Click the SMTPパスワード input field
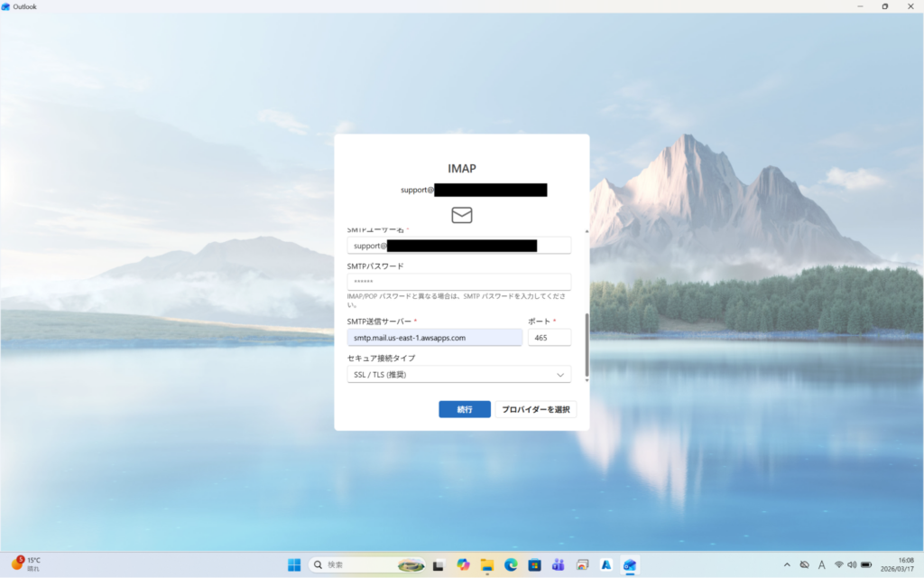Viewport: 924px width, 578px height. (x=458, y=282)
